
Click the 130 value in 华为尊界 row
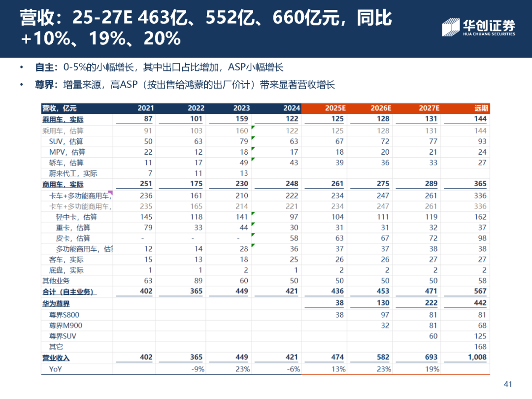(383, 303)
